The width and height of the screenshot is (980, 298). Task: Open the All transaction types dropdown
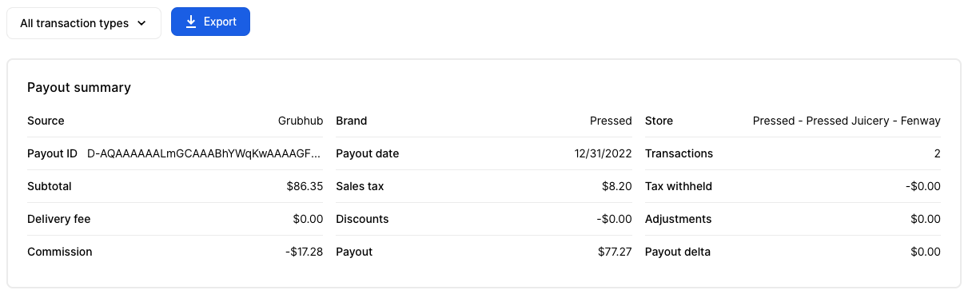pyautogui.click(x=84, y=23)
